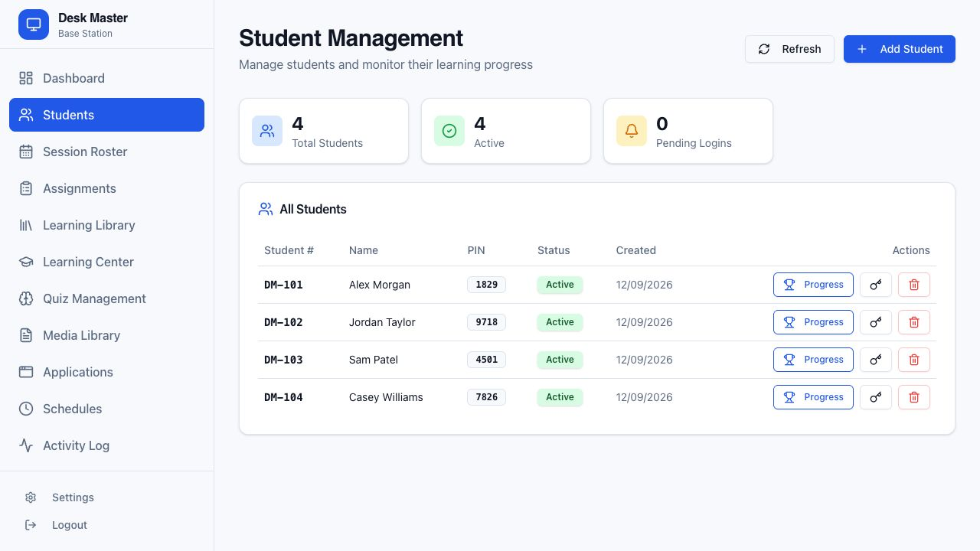Click Active status badge for Sam Patel
Image resolution: width=980 pixels, height=551 pixels.
coord(560,360)
